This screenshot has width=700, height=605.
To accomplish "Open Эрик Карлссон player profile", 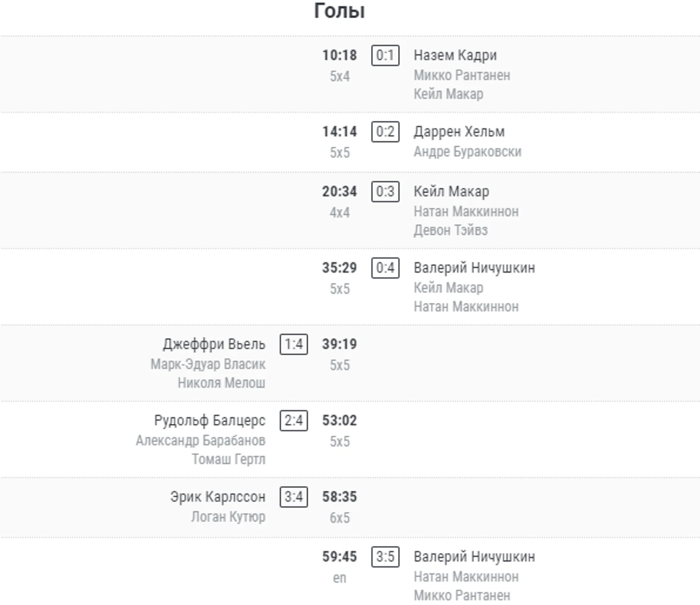I will (218, 497).
